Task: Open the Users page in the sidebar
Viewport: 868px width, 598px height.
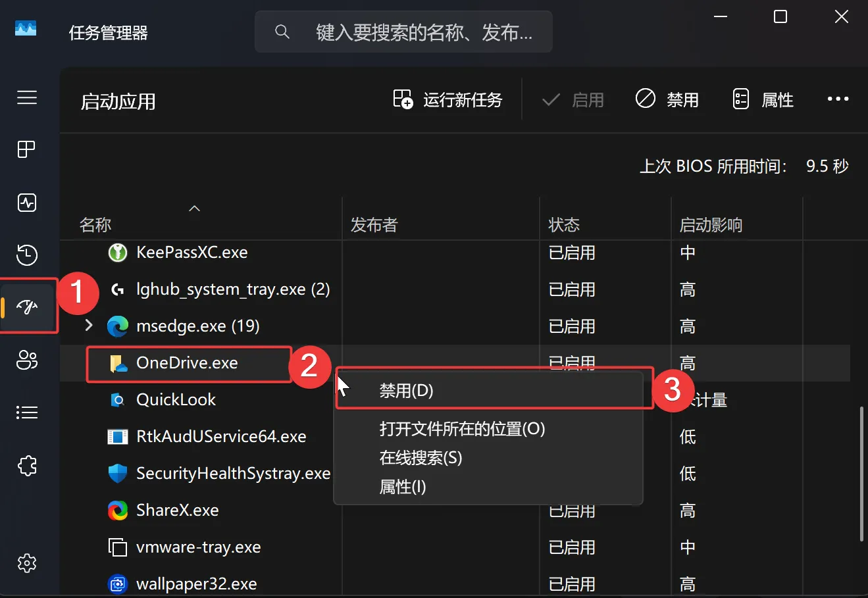Action: point(26,361)
